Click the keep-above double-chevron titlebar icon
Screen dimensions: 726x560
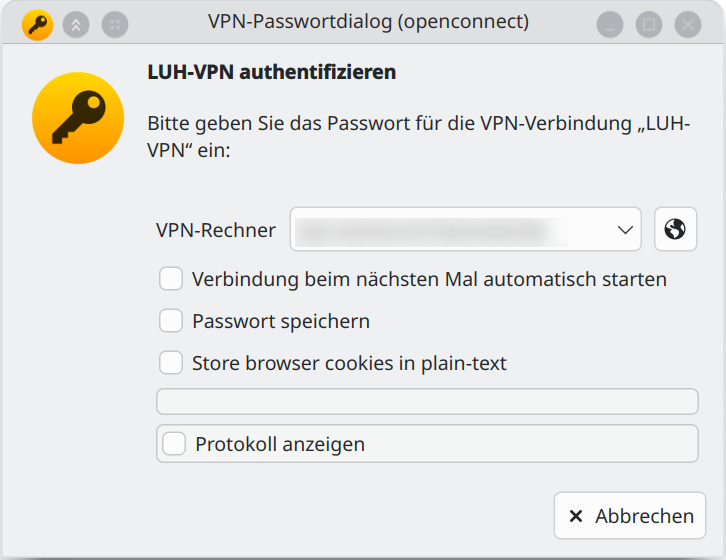(x=76, y=24)
